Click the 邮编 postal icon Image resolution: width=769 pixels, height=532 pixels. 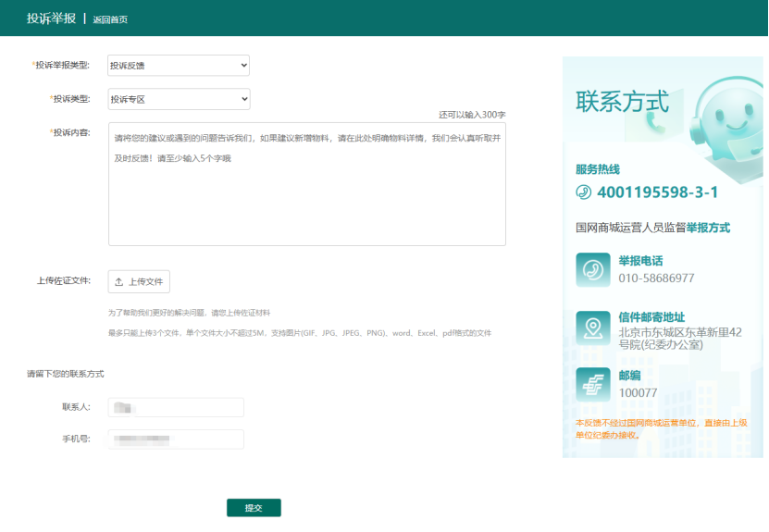(x=593, y=384)
